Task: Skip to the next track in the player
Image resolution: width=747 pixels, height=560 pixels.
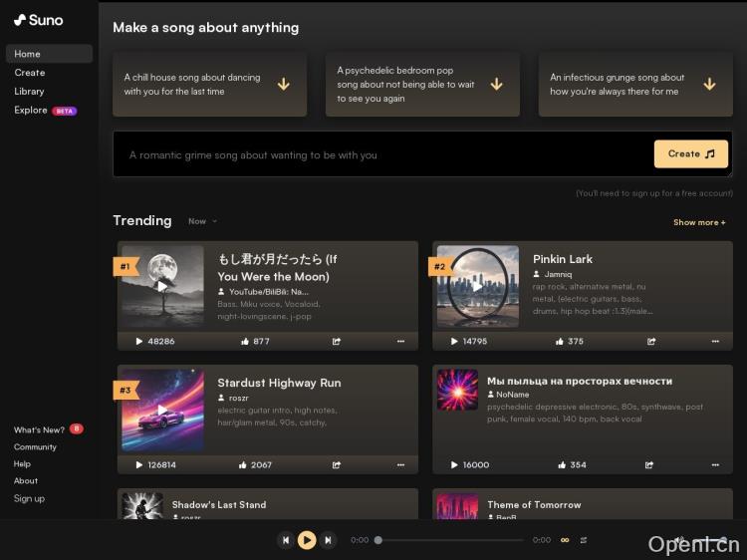Action: click(328, 540)
